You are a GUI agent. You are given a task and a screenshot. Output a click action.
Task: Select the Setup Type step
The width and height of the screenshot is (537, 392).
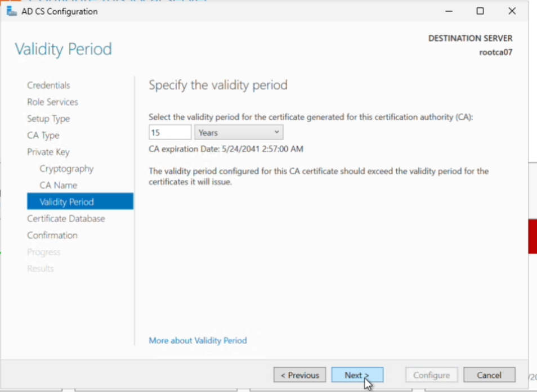(x=48, y=119)
